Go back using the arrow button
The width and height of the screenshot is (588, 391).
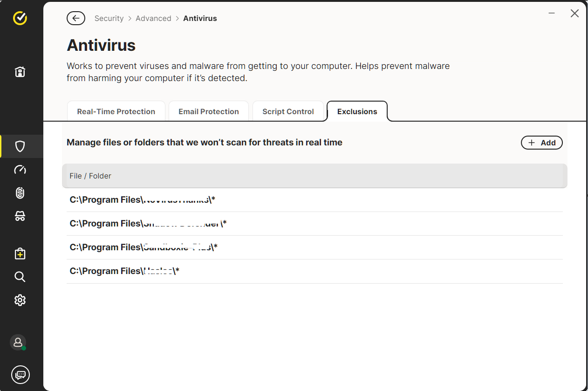(76, 18)
